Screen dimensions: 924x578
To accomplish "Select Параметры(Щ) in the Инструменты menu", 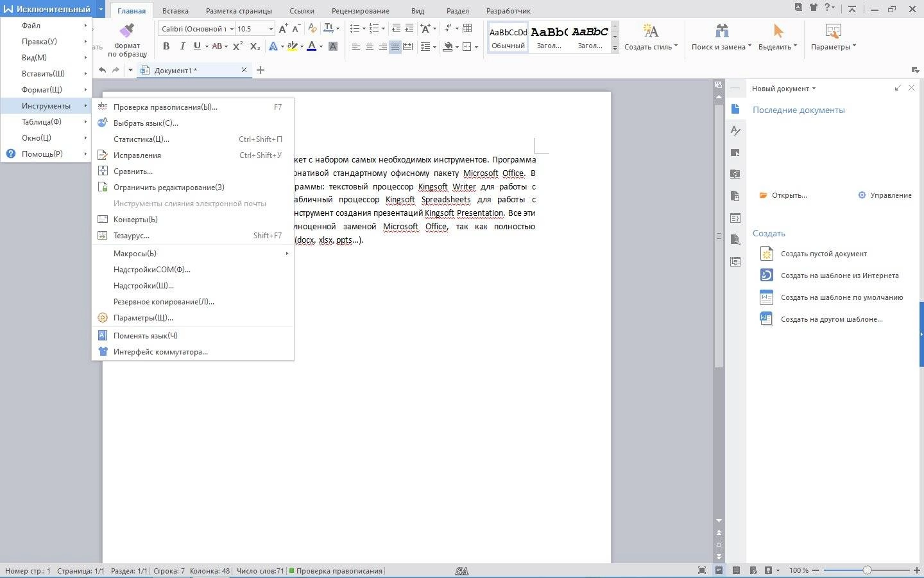I will (x=193, y=318).
